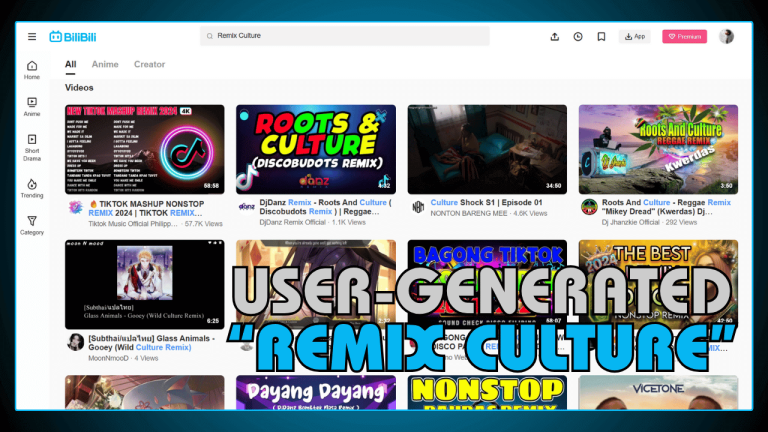Viewport: 768px width, 432px height.
Task: Click the pink Premium button
Action: 684,37
